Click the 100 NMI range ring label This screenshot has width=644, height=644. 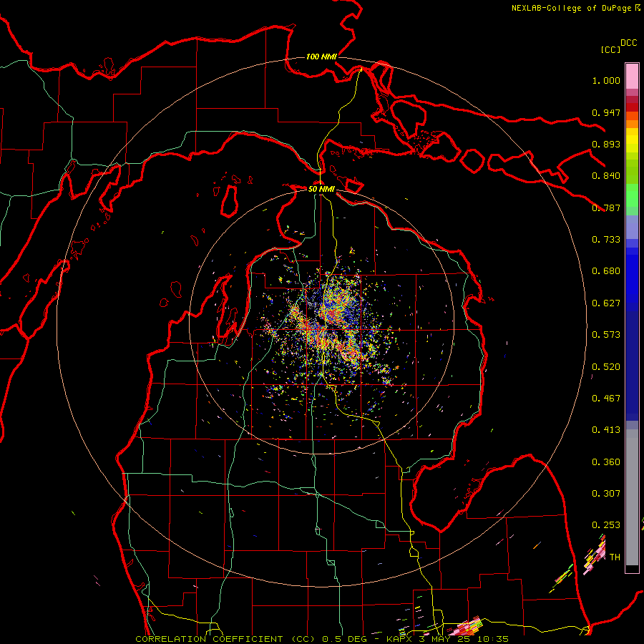(x=321, y=57)
